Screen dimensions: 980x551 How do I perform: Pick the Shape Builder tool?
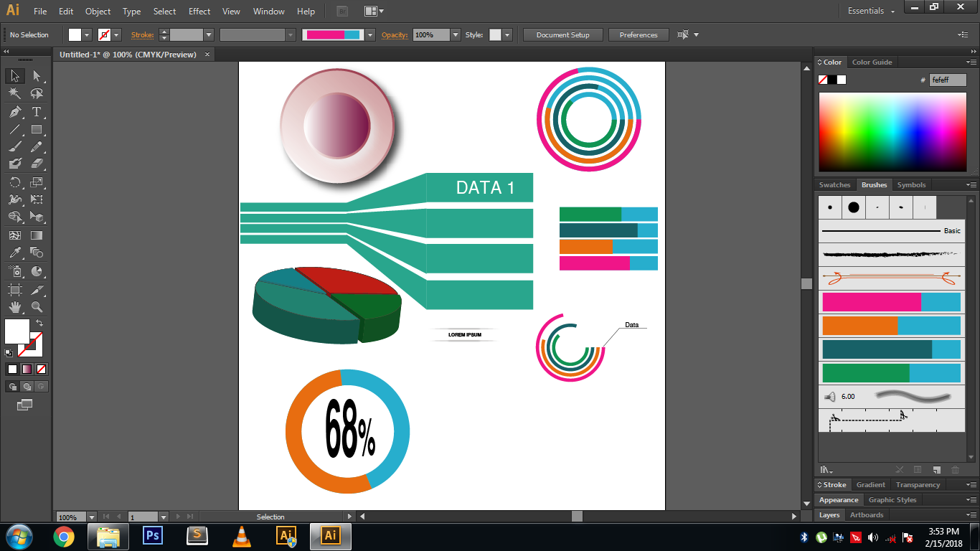14,217
